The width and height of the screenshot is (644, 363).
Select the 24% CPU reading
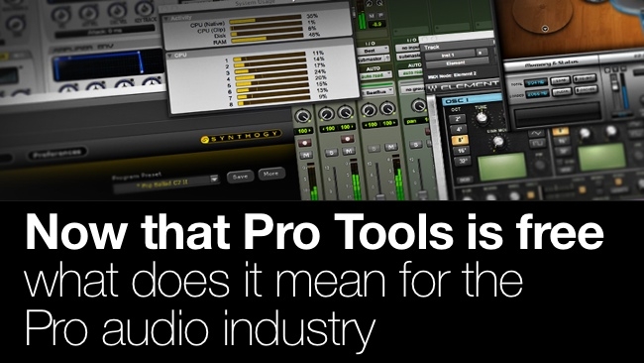click(x=320, y=71)
